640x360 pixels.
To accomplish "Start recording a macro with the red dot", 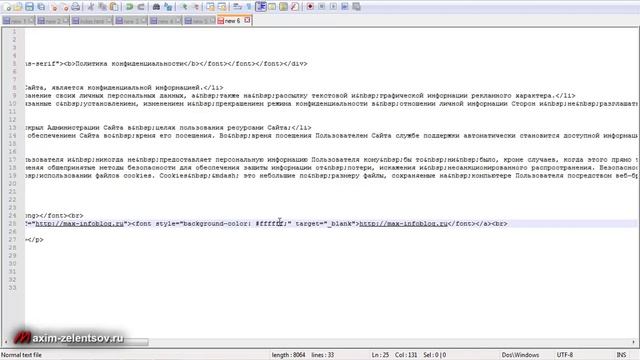I will (310, 7).
